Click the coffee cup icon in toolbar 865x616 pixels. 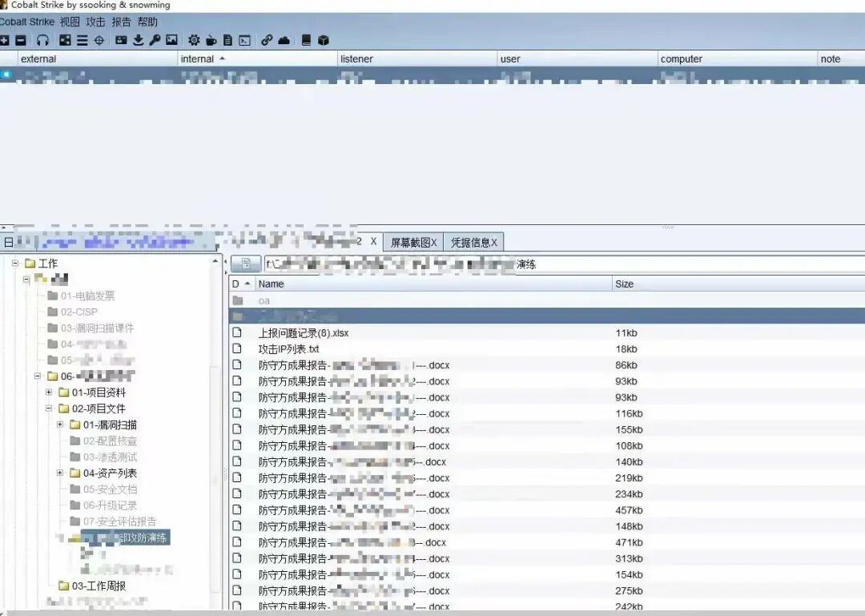point(211,40)
